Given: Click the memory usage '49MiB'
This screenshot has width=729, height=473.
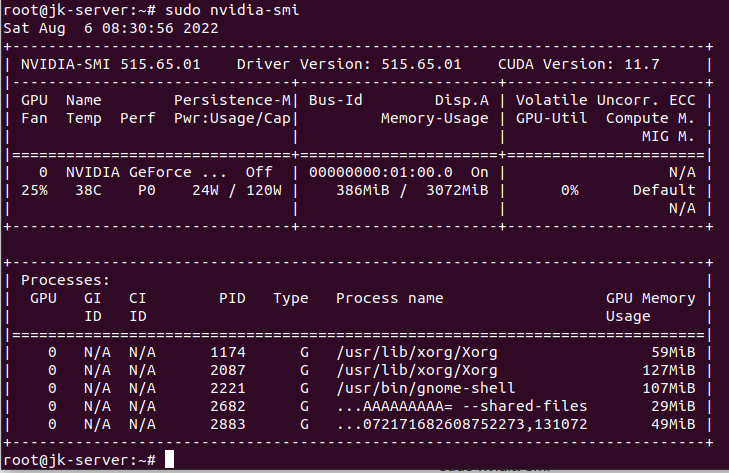Looking at the screenshot, I should (673, 424).
